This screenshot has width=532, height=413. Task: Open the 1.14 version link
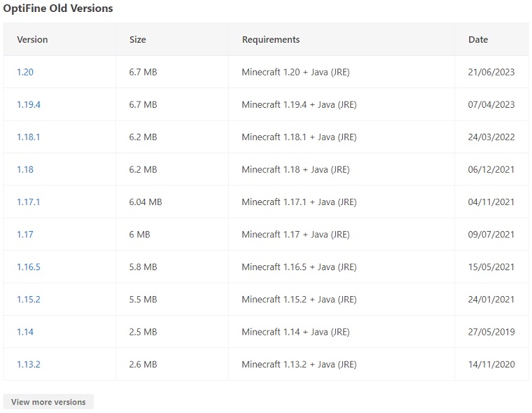[25, 332]
